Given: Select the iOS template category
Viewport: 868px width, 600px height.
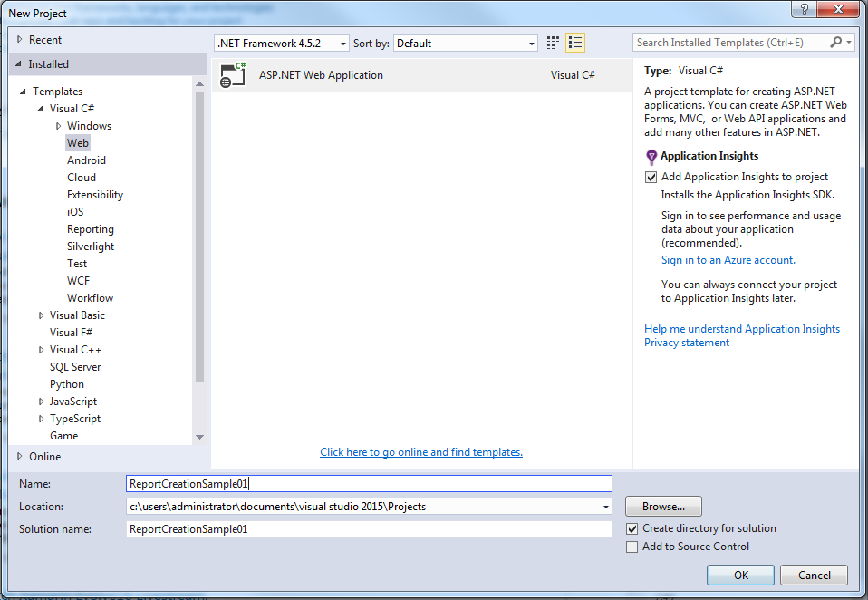Looking at the screenshot, I should (x=75, y=212).
